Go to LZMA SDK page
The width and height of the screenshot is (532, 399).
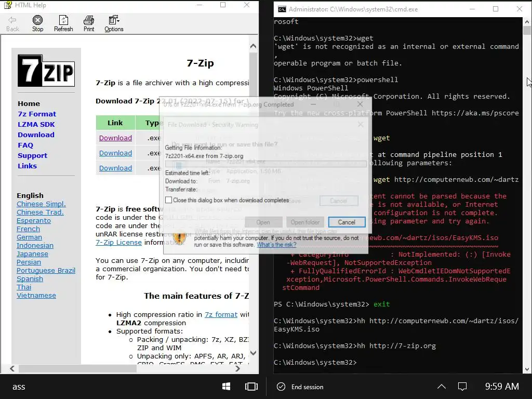tap(36, 125)
